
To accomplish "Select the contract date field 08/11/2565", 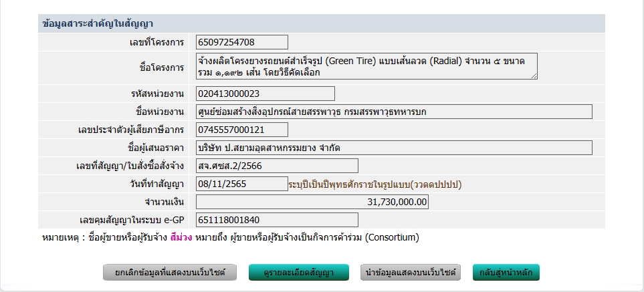I will tap(242, 184).
